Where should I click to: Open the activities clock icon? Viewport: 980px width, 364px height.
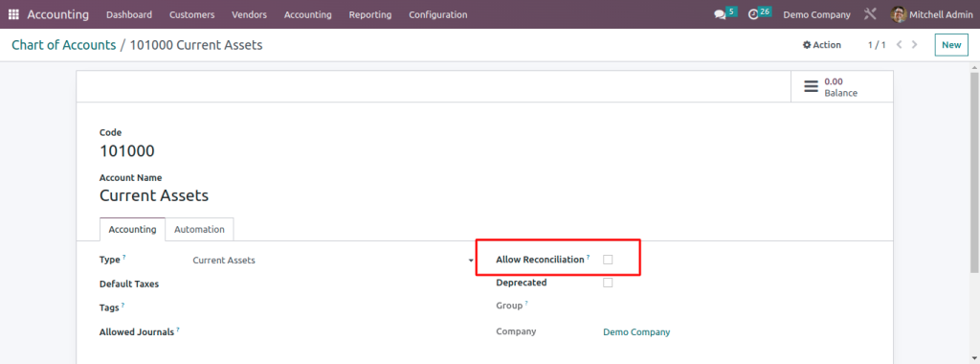[x=753, y=14]
